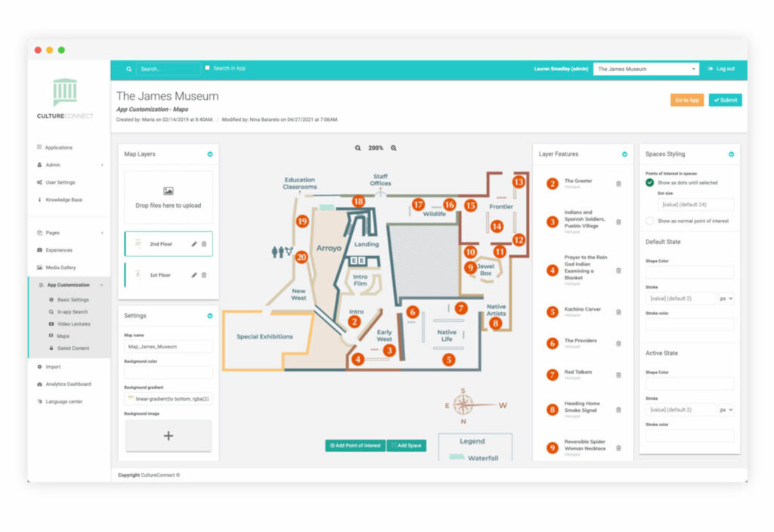Edit the 2nd Floor layer pencil icon
This screenshot has height=532, width=774.
[x=194, y=244]
